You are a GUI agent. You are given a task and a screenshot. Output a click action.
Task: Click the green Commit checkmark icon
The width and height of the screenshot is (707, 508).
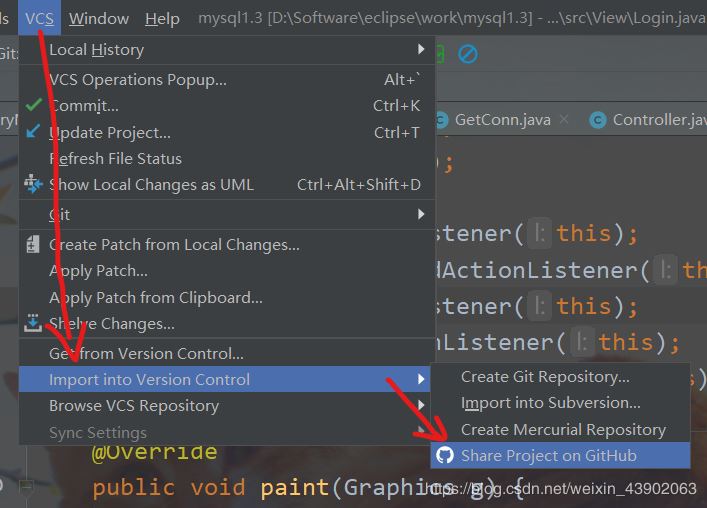pos(33,105)
